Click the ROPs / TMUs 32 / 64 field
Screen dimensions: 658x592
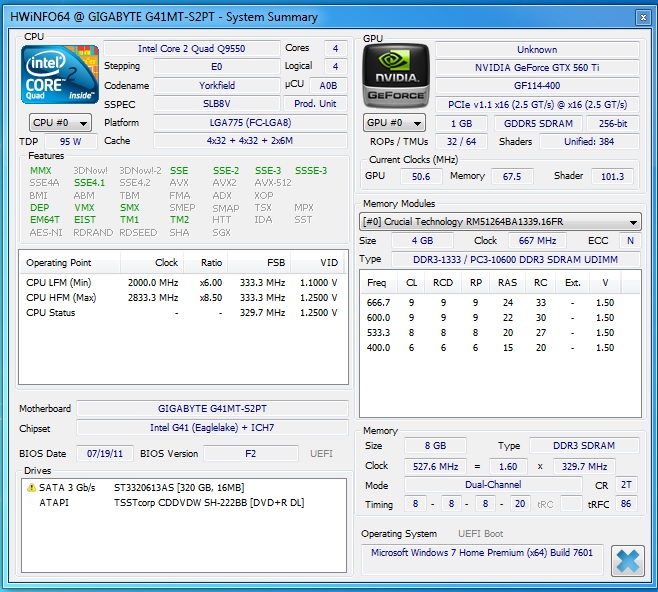pyautogui.click(x=462, y=142)
